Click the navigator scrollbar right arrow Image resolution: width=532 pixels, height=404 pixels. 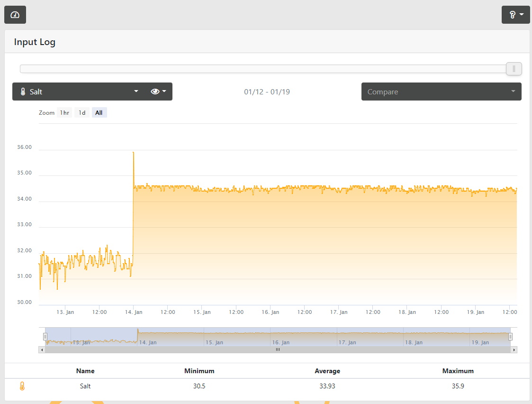point(514,349)
